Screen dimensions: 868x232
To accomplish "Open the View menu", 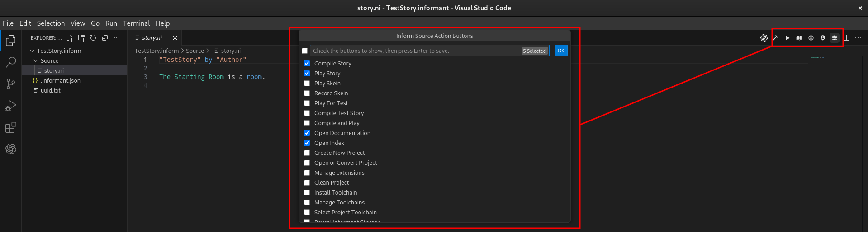I will (x=78, y=23).
